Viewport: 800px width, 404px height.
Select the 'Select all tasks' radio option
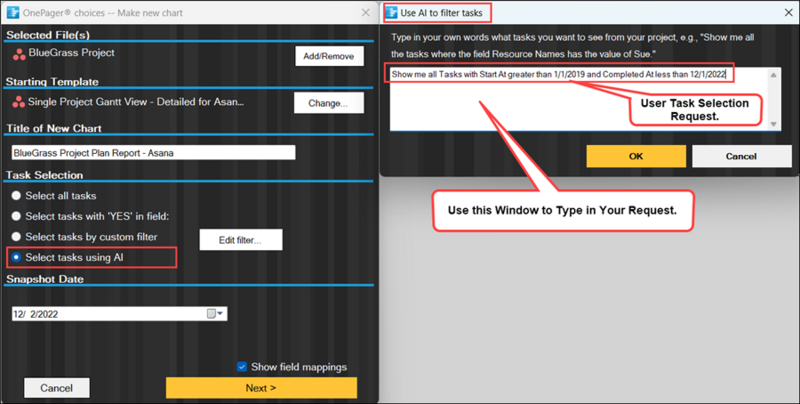[16, 195]
